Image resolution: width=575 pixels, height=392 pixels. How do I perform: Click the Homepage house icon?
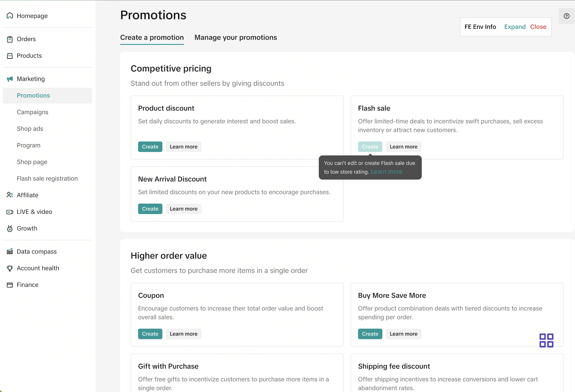[10, 16]
